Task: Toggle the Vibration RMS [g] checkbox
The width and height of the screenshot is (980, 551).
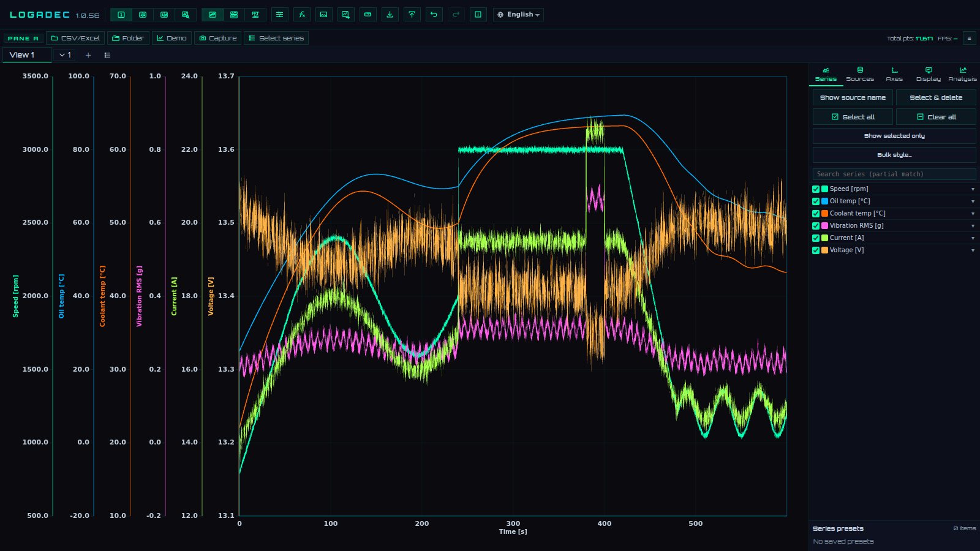Action: pyautogui.click(x=816, y=226)
